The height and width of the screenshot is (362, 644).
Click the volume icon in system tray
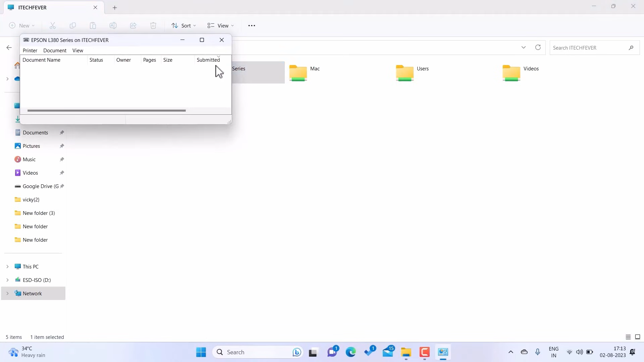point(579,352)
